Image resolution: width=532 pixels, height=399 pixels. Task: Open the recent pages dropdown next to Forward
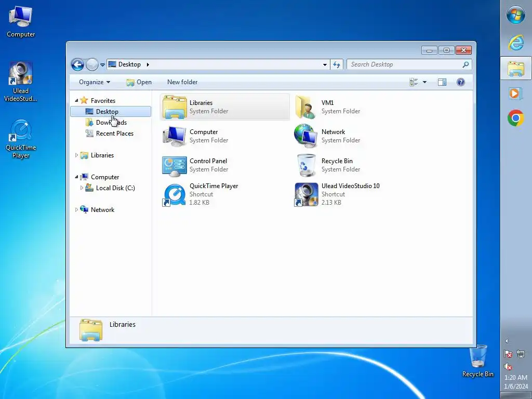(102, 65)
